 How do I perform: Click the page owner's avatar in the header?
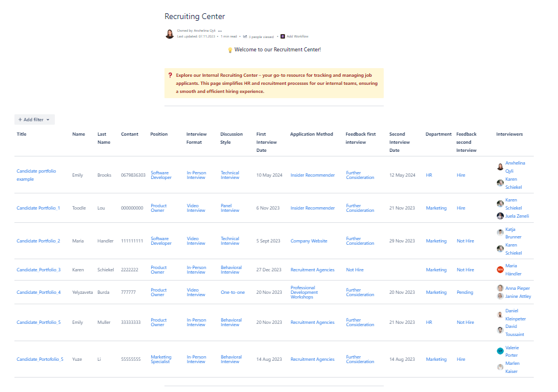click(170, 33)
